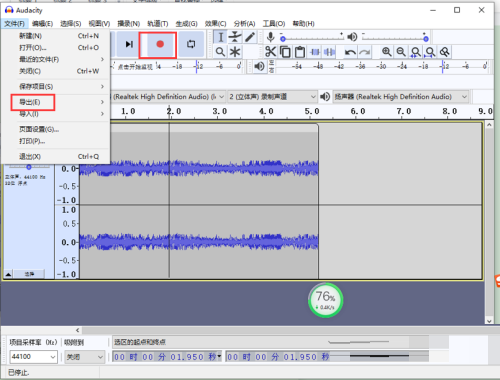The width and height of the screenshot is (500, 380).
Task: Click the Skip to End transport button
Action: 129,44
